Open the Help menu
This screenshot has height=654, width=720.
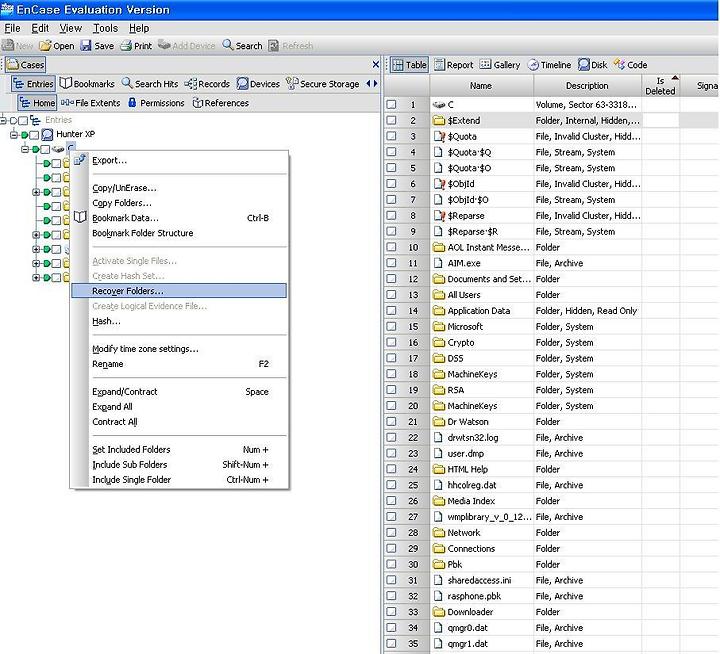(x=139, y=28)
